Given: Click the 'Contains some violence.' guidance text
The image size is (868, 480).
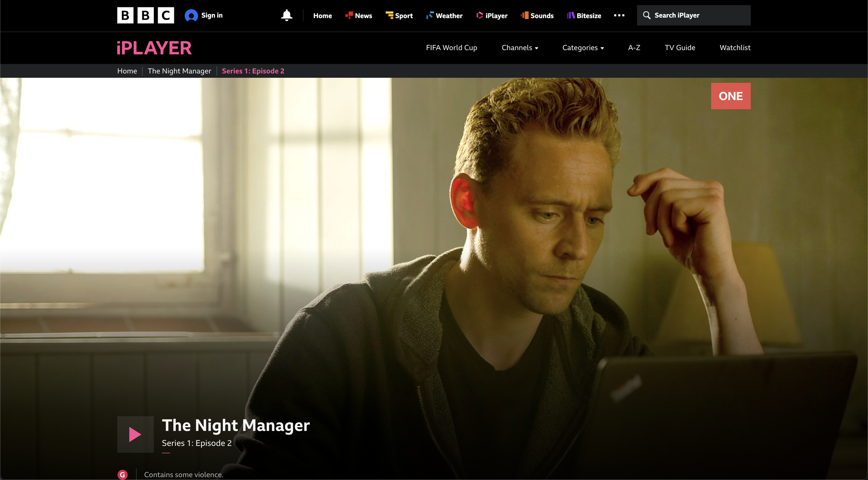Looking at the screenshot, I should point(184,474).
